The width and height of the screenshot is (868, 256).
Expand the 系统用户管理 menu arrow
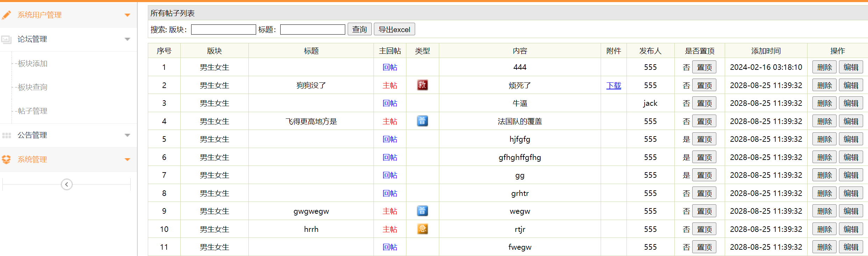[x=128, y=15]
